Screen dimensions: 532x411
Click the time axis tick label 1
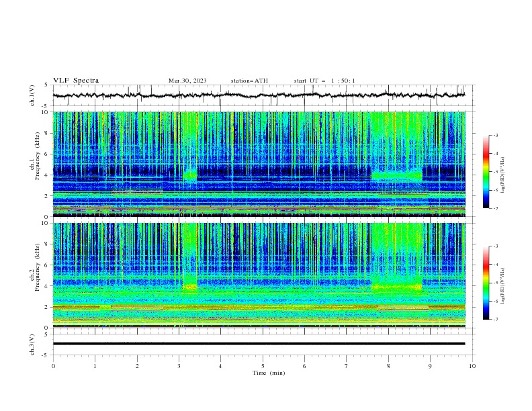pos(95,366)
